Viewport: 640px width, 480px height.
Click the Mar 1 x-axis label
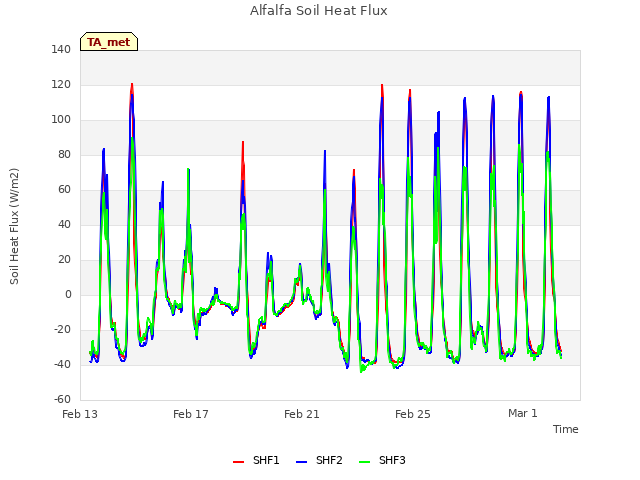click(x=523, y=413)
